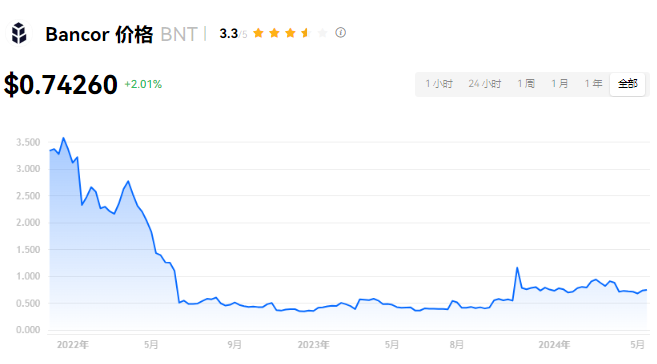This screenshot has height=364, width=657.
Task: Click the 2023年 axis label
Action: [313, 345]
